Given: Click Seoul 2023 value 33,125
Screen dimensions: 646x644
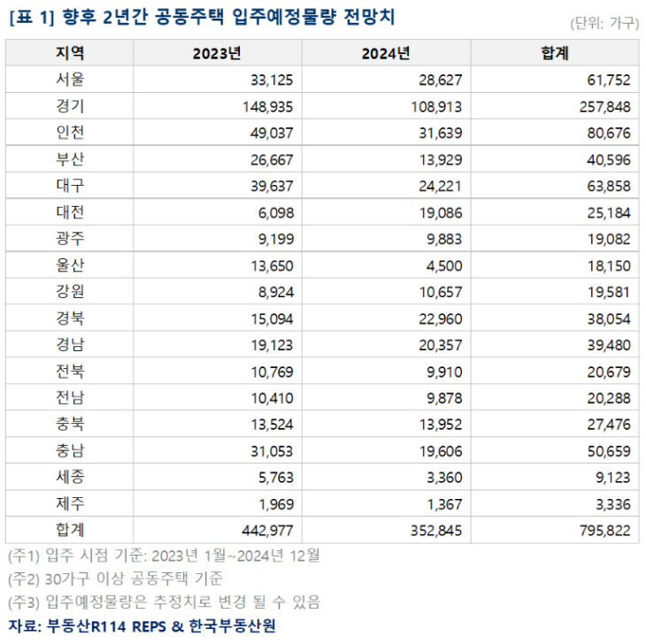Looking at the screenshot, I should coord(272,80).
